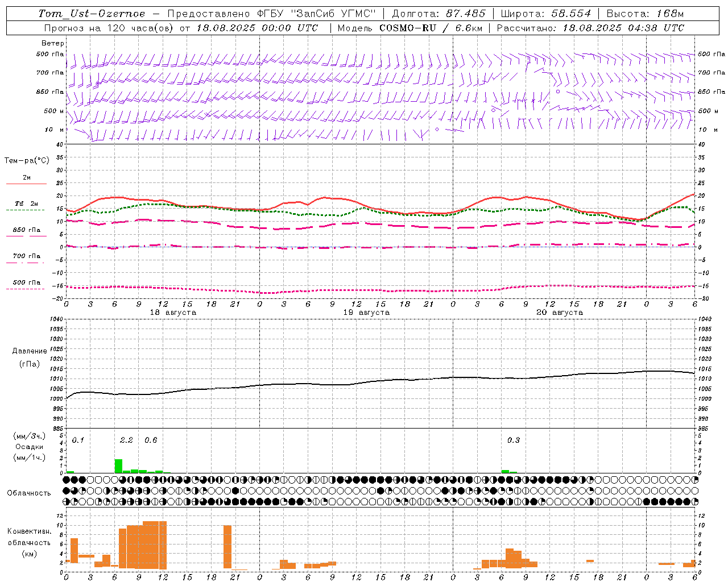Select the longitude text Долгота: 87.485
The width and height of the screenshot is (728, 582).
[439, 14]
